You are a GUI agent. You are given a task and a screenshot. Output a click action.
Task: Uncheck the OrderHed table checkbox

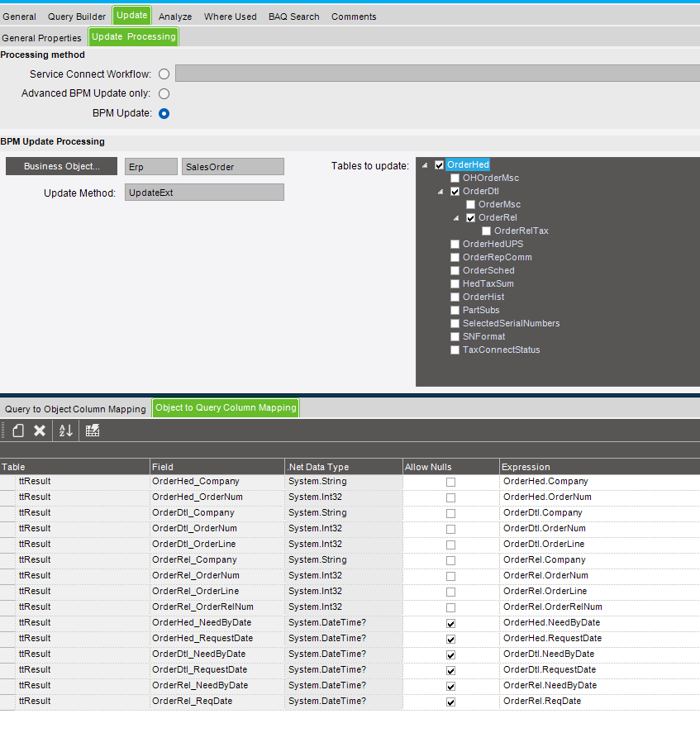[440, 165]
